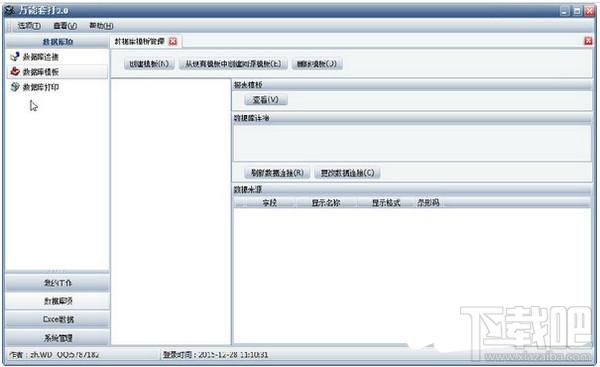Screen dimensions: 600x367
Task: Click the 条形码 column header
Action: pos(428,202)
